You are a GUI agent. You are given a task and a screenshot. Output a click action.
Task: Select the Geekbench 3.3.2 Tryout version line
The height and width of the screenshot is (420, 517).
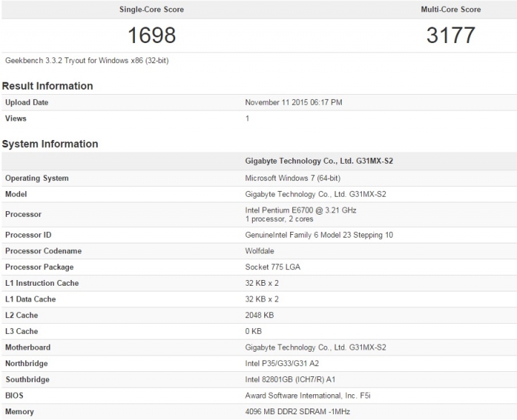click(x=87, y=60)
